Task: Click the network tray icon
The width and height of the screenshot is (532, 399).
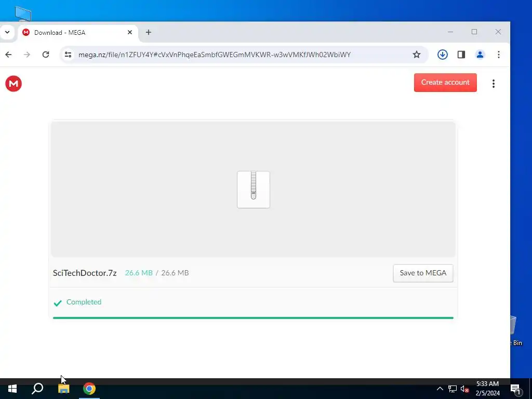Action: point(453,389)
